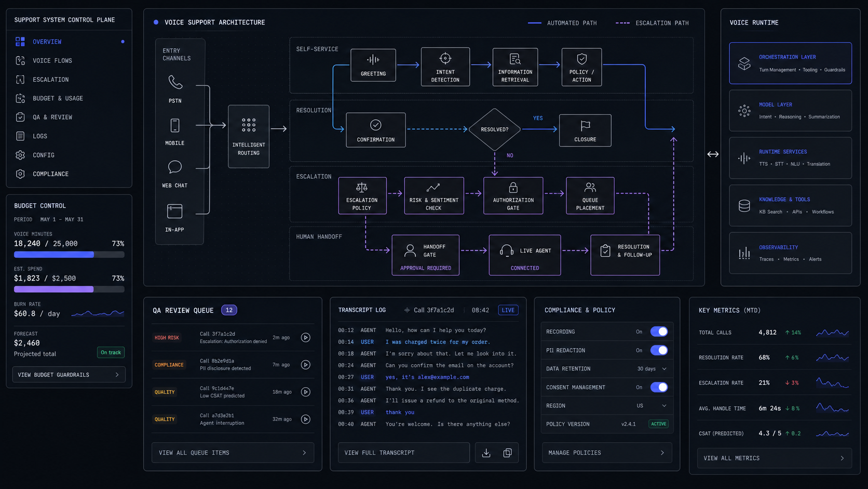Open the Data Retention 30 days dropdown
The width and height of the screenshot is (868, 489).
652,369
